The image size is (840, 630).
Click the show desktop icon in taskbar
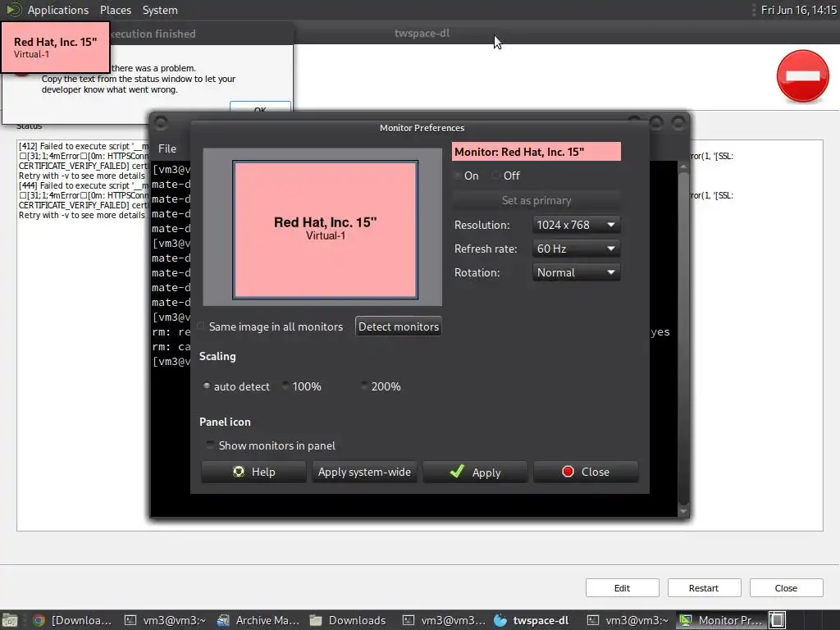click(x=10, y=620)
